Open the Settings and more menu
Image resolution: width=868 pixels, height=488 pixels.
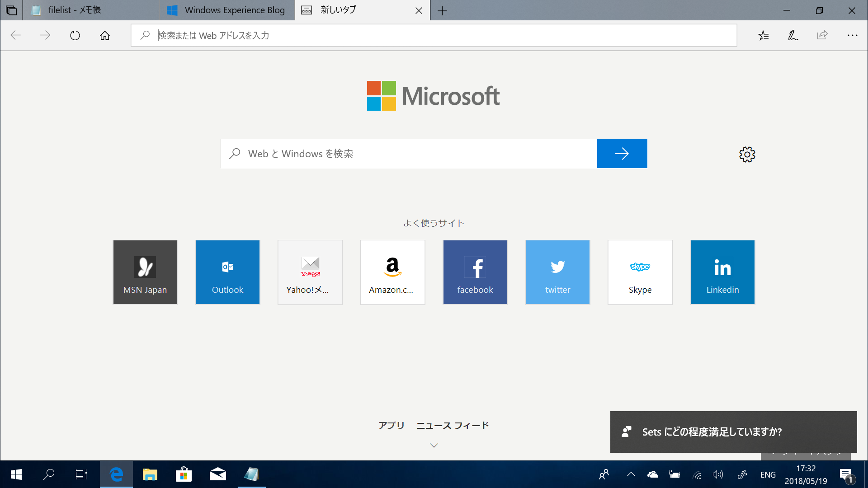pos(852,35)
